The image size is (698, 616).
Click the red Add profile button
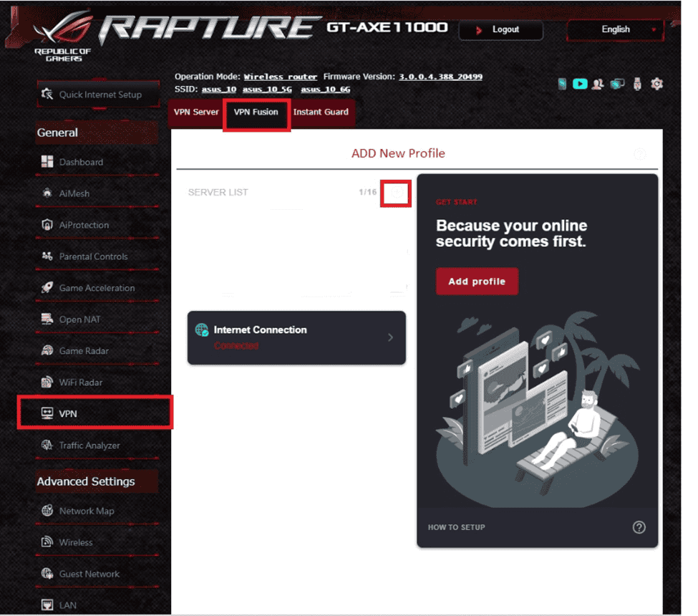[x=477, y=281]
